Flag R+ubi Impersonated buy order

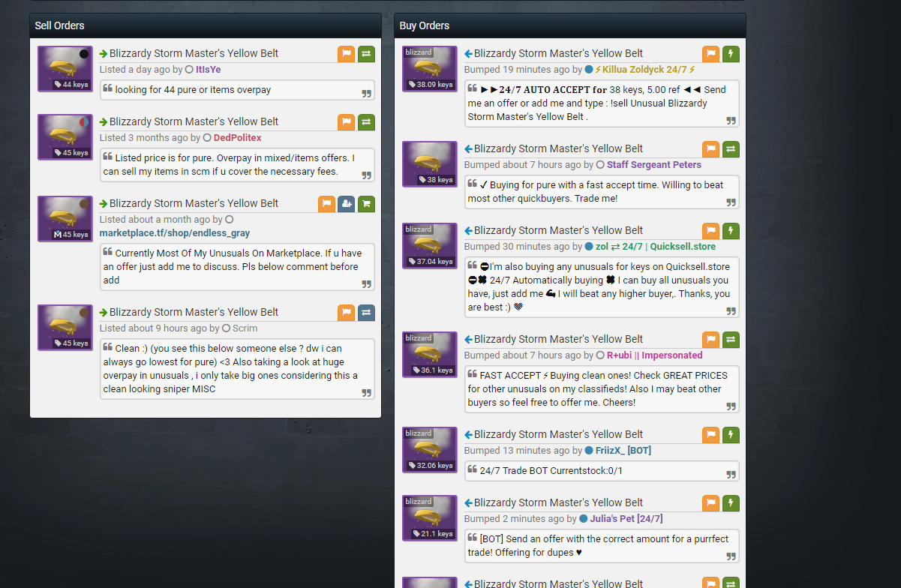point(710,340)
